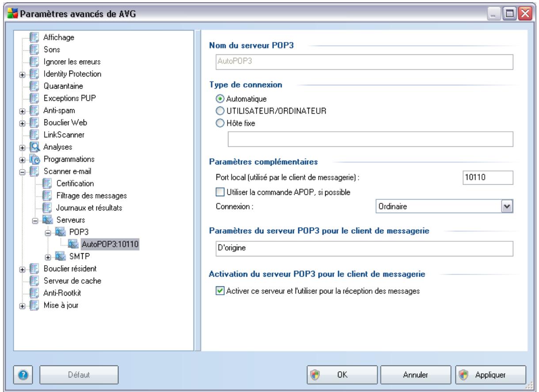Click the Annuler button
Screen dimensions: 539x392
pos(415,374)
